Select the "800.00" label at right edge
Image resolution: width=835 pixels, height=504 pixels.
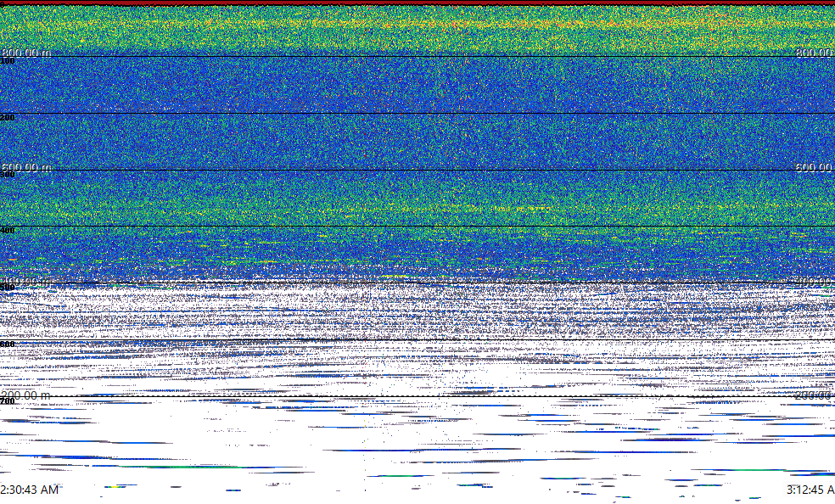point(815,52)
